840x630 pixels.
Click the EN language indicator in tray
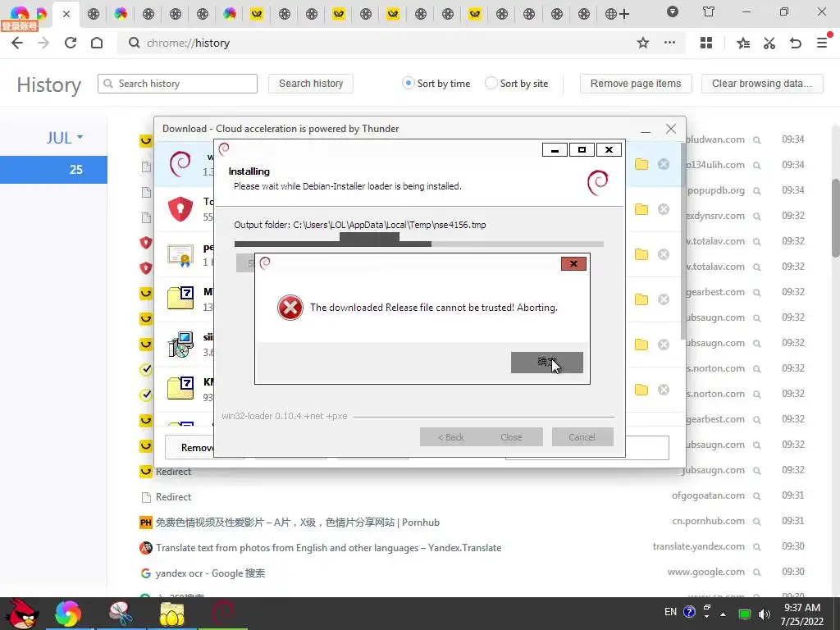coord(670,612)
